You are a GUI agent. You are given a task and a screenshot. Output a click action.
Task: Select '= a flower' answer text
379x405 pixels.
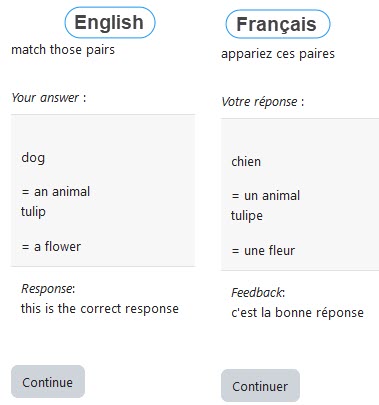(x=51, y=247)
